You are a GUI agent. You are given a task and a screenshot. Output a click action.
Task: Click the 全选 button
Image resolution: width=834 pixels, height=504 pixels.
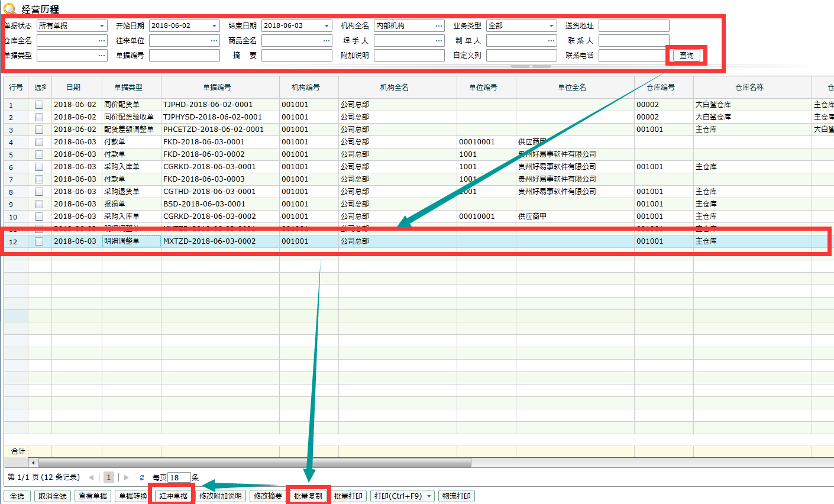pyautogui.click(x=17, y=496)
